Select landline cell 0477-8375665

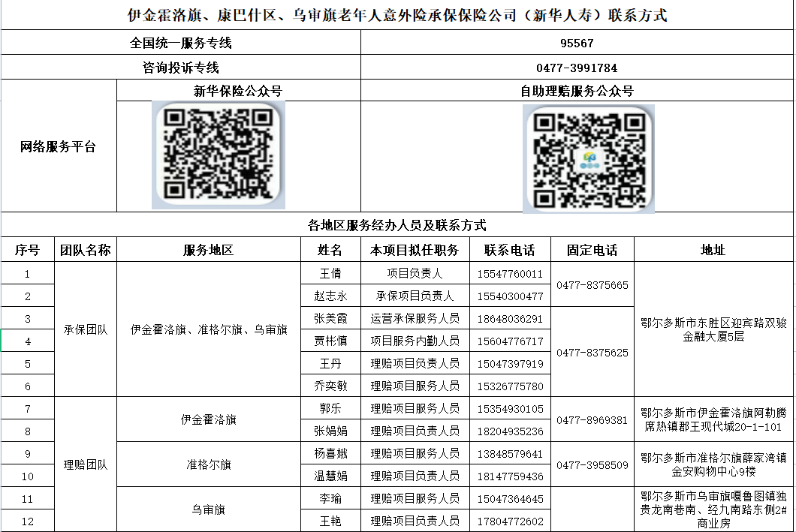pos(592,284)
